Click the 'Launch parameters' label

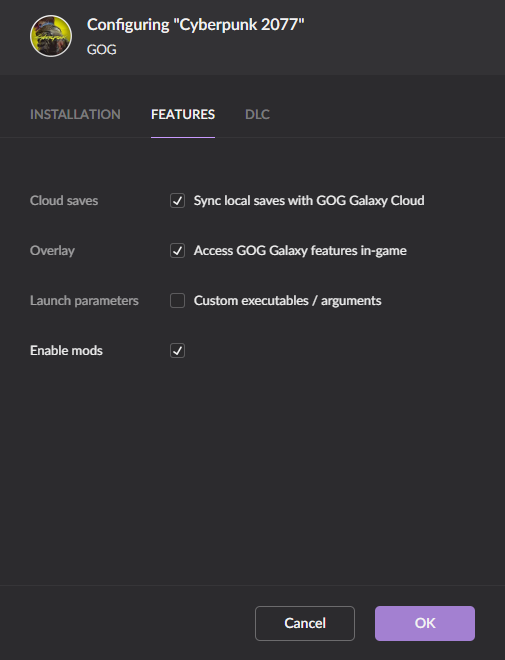(84, 301)
